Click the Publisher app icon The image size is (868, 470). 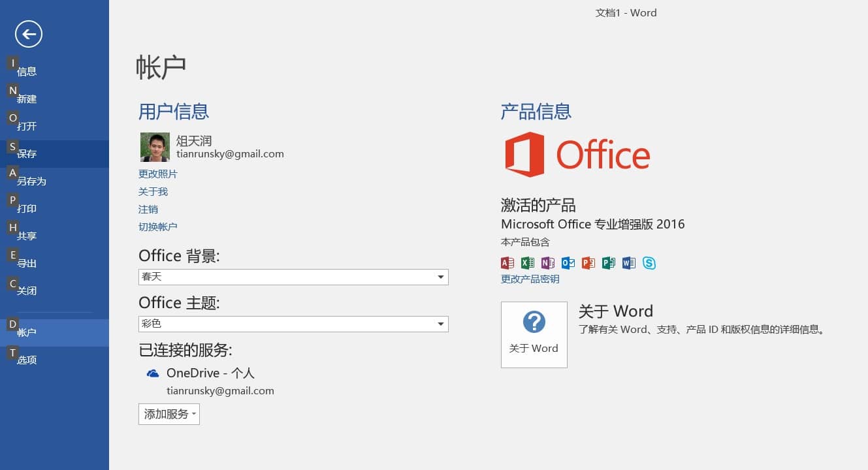(608, 262)
